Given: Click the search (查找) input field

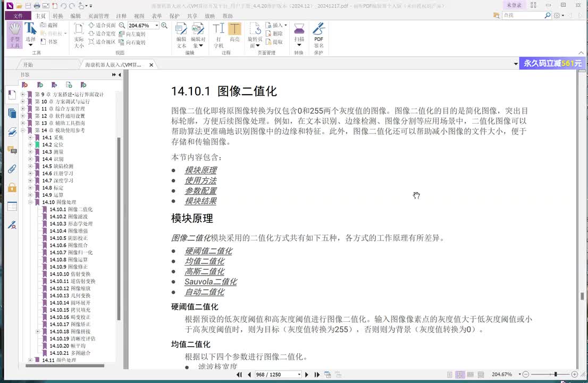Looking at the screenshot, I should (523, 15).
